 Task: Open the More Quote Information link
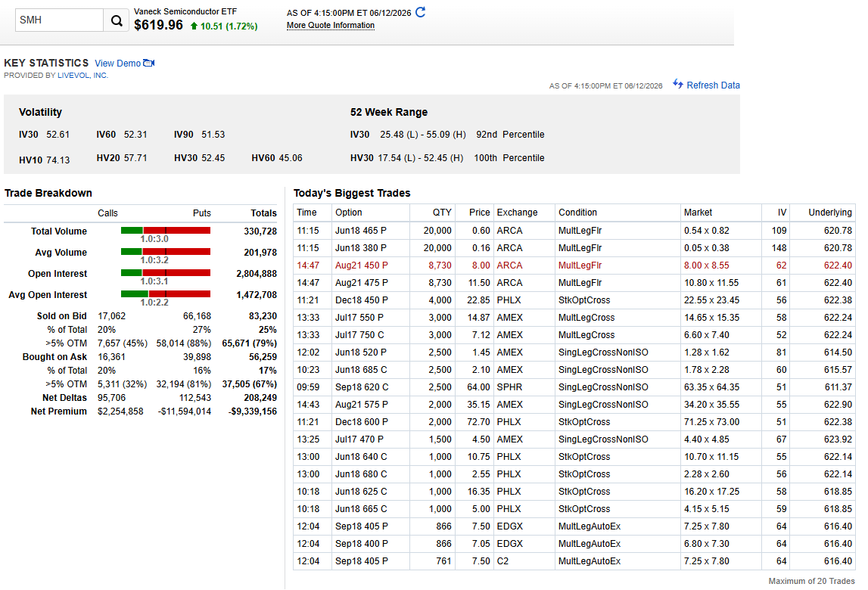(x=331, y=26)
